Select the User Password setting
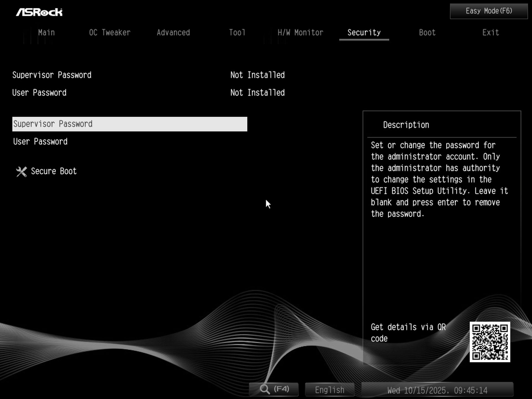This screenshot has width=532, height=399. (x=40, y=142)
